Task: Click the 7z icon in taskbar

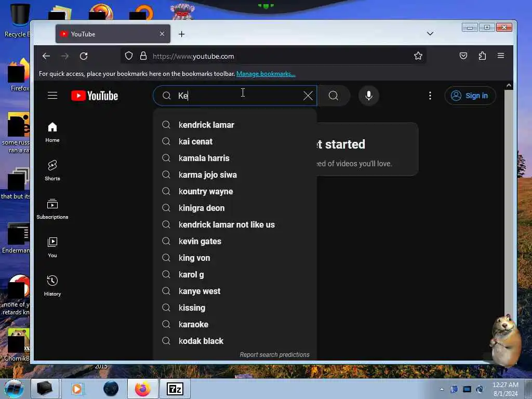Action: [175, 389]
